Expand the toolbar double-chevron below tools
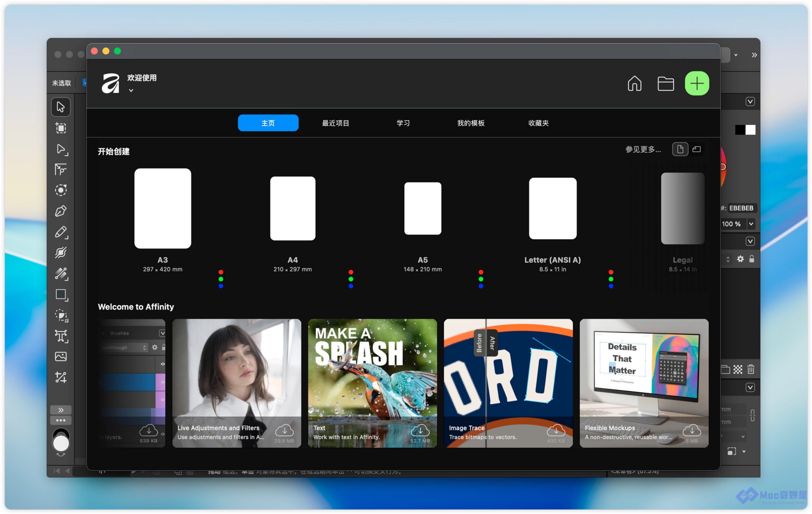 (x=61, y=410)
